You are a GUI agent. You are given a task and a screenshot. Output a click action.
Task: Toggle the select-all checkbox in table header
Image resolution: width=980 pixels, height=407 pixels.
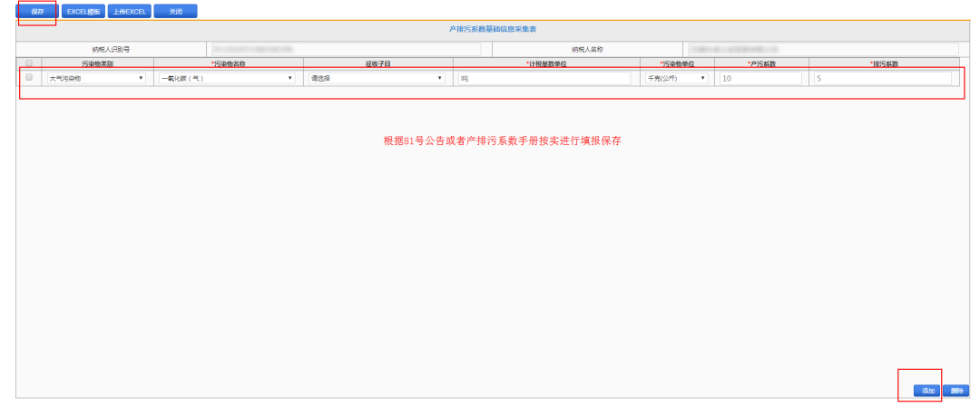(x=29, y=63)
